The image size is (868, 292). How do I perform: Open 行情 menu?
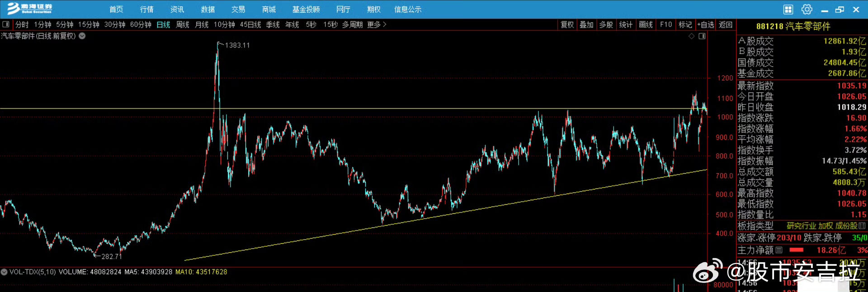tap(146, 9)
